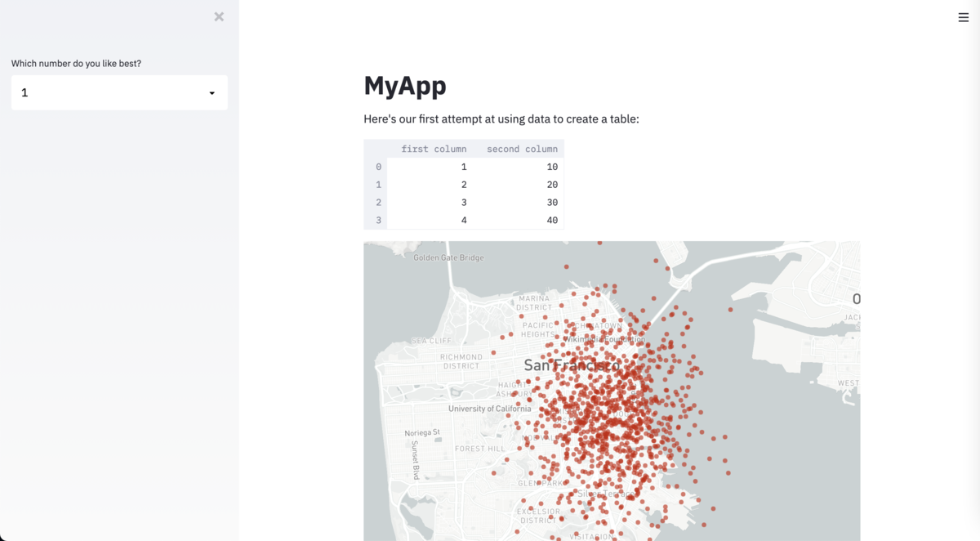Select the table cell containing 40

click(519, 221)
